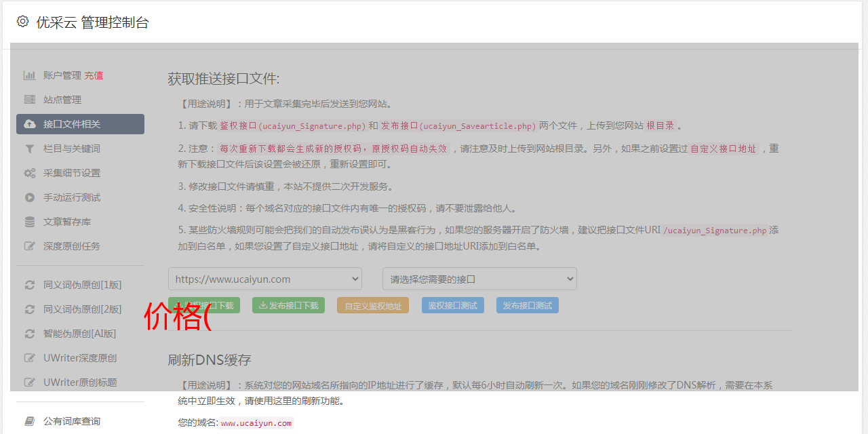Go to UWriter深度原创 in sidebar

[x=79, y=358]
